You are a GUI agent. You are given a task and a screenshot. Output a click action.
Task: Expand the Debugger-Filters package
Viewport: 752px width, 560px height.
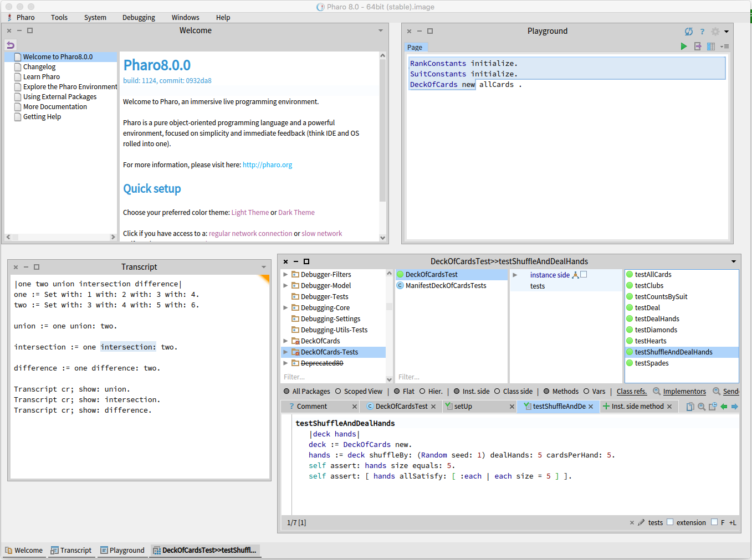click(285, 275)
